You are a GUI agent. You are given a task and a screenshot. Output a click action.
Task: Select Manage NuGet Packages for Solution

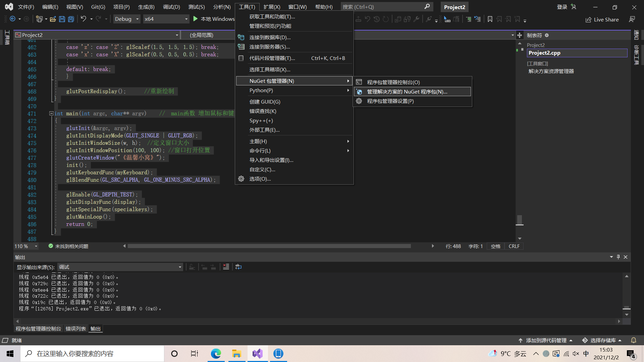click(x=407, y=92)
